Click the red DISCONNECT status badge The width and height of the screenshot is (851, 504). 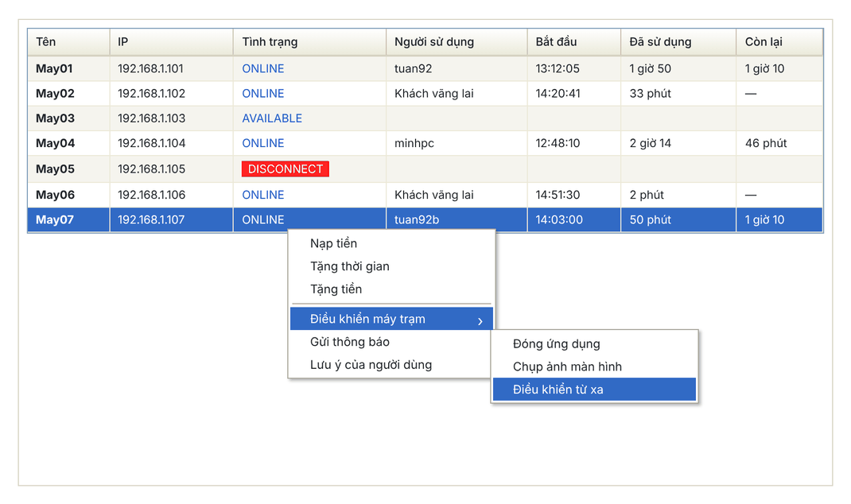[x=286, y=169]
